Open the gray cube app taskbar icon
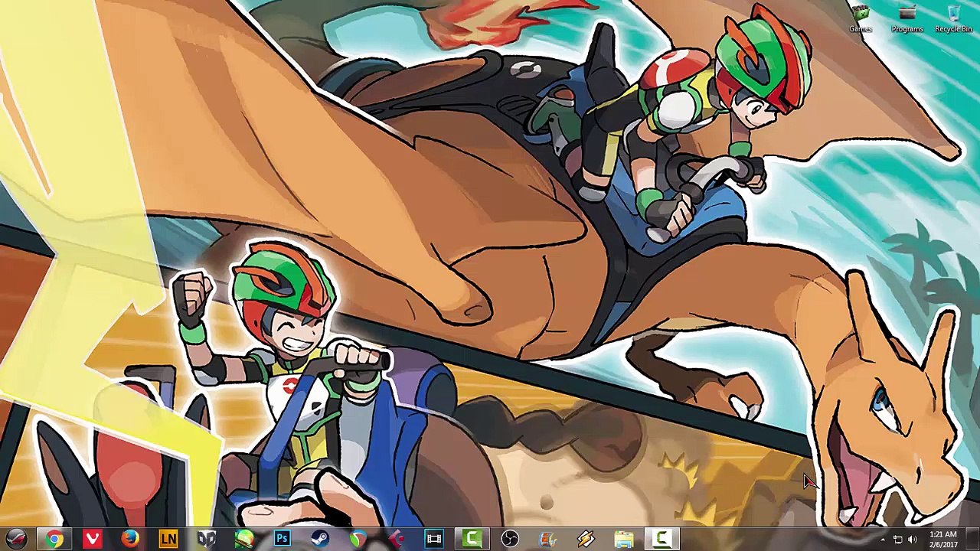The height and width of the screenshot is (551, 980). [207, 540]
